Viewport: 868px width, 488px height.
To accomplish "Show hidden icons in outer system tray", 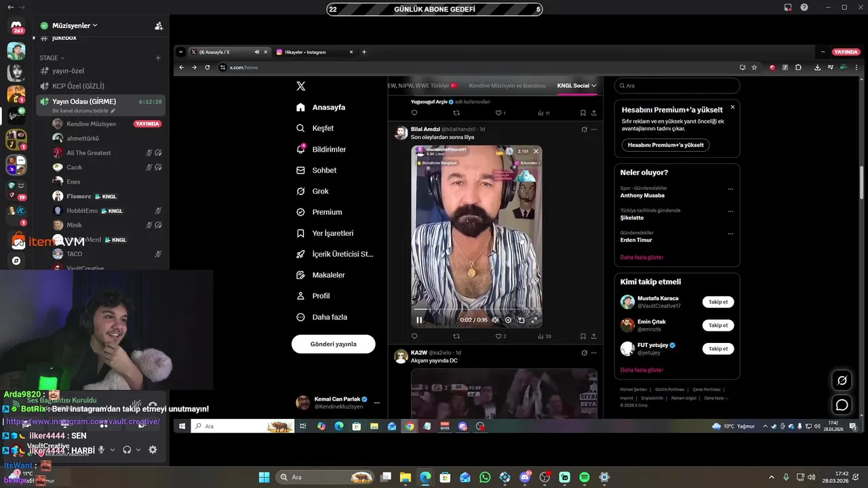I will coord(771,477).
